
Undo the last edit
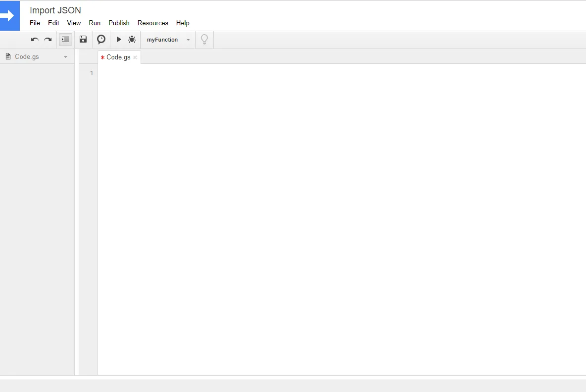coord(35,40)
